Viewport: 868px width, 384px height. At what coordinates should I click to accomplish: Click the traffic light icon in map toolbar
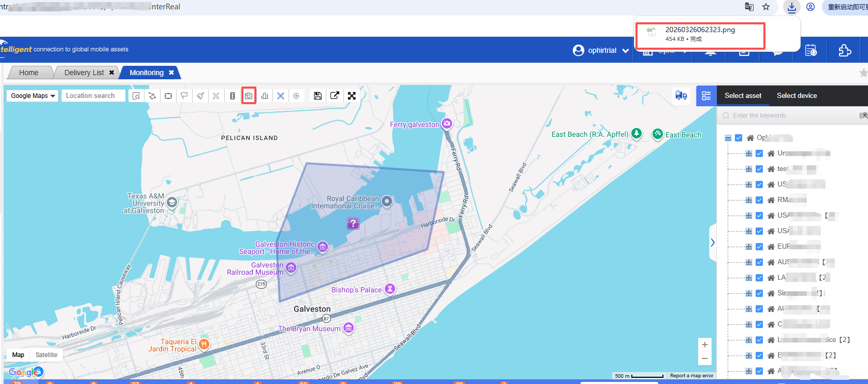coord(233,96)
